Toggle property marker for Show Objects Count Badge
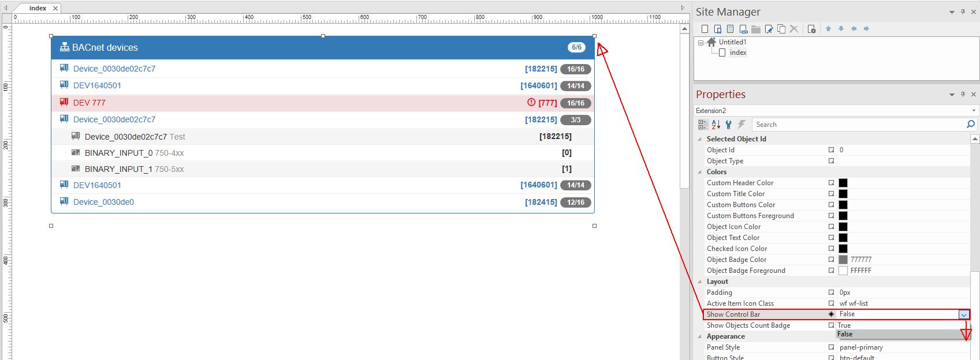Screen dimensions: 980x360 (x=832, y=325)
